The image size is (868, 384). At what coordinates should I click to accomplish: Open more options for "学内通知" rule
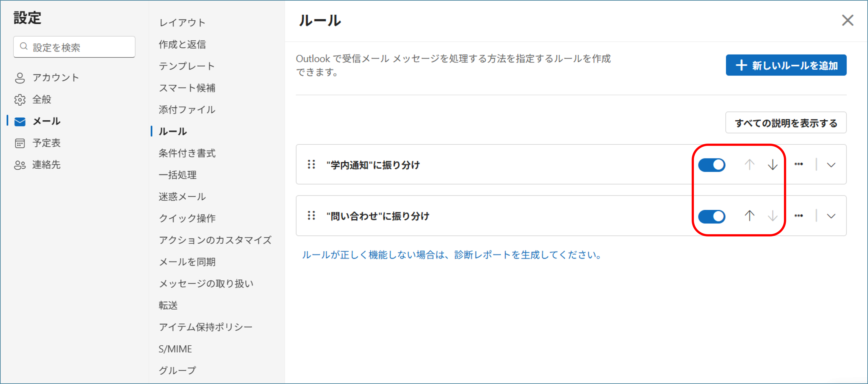tap(798, 164)
